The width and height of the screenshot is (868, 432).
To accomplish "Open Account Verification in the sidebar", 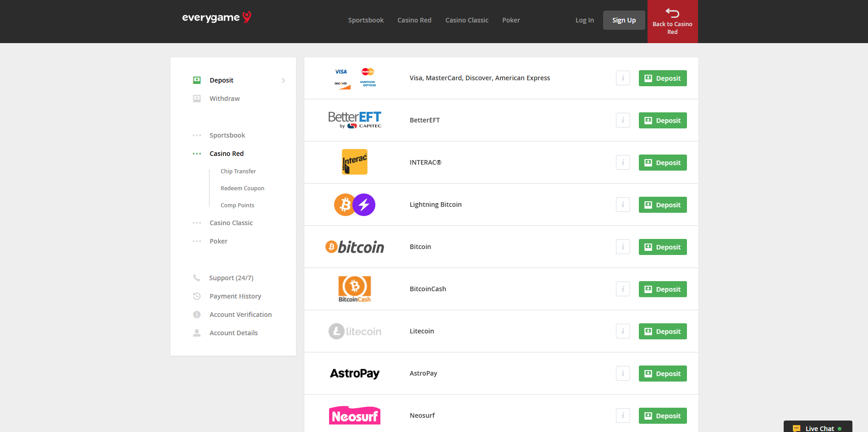I will tap(241, 315).
